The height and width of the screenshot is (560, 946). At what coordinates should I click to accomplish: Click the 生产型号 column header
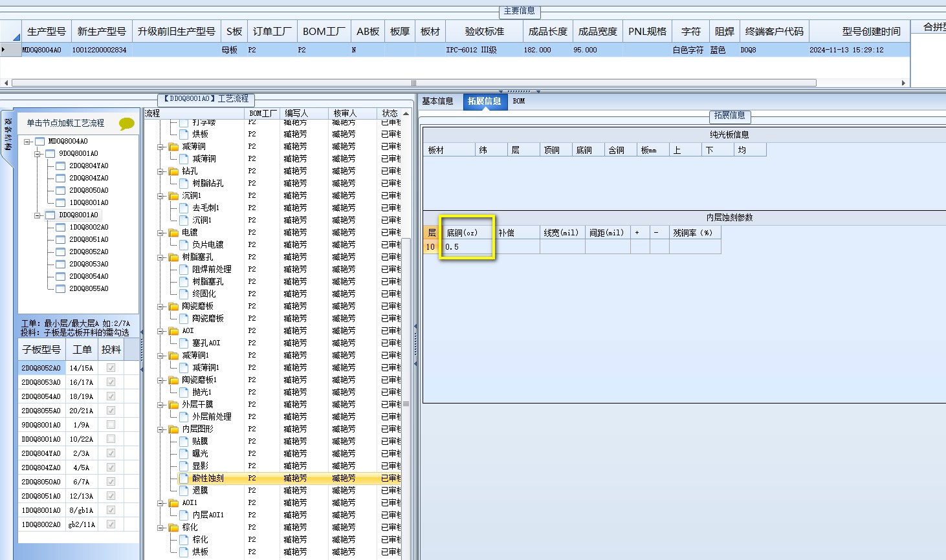[47, 32]
